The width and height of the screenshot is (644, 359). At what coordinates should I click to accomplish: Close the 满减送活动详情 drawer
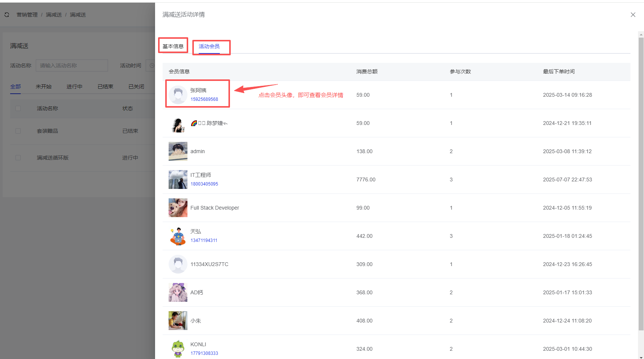point(633,15)
